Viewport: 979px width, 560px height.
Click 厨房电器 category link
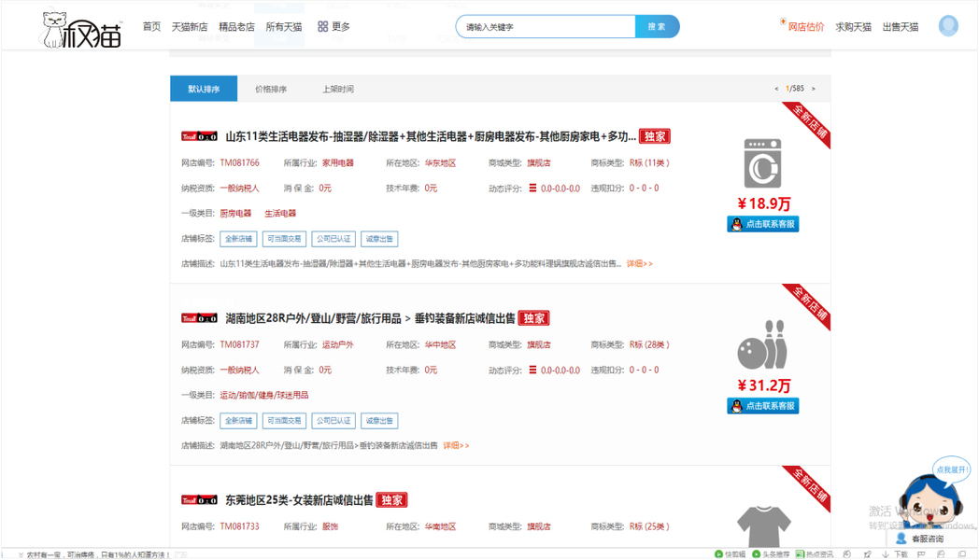click(x=235, y=214)
